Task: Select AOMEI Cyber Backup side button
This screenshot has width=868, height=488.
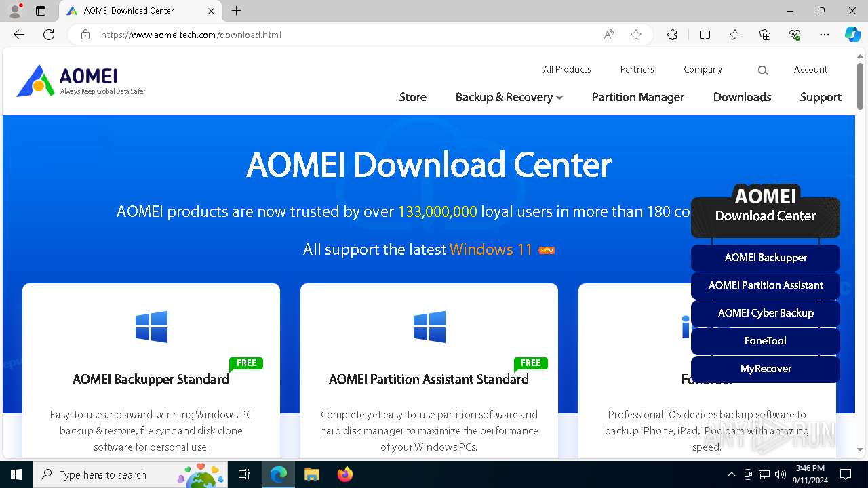Action: pos(766,313)
